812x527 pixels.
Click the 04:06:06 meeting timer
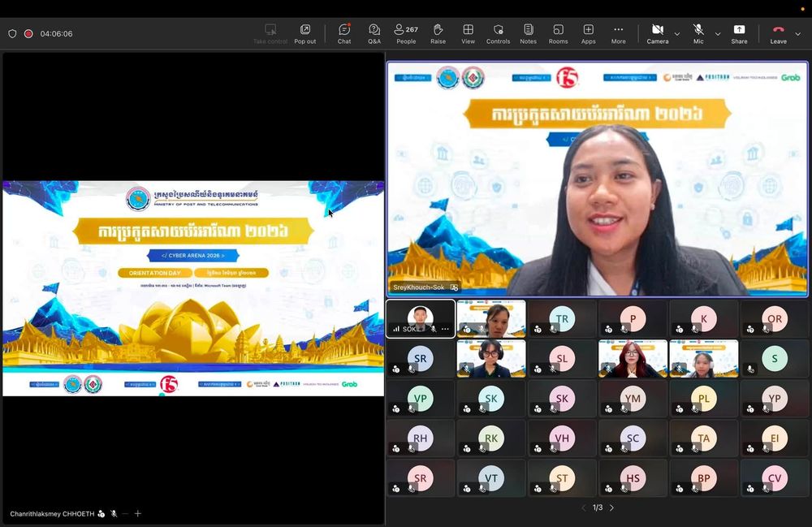pos(57,33)
